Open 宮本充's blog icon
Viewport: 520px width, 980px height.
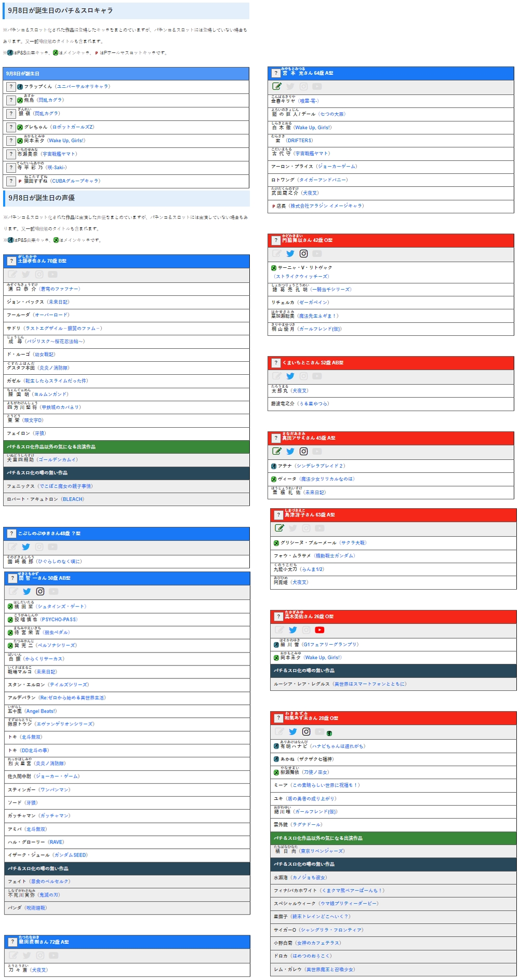tap(277, 87)
